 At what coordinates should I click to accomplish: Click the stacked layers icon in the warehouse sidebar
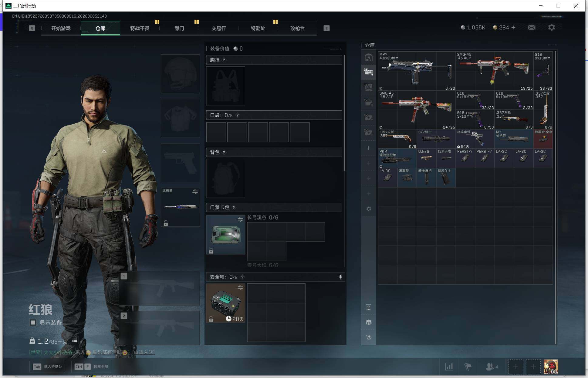pos(369,322)
